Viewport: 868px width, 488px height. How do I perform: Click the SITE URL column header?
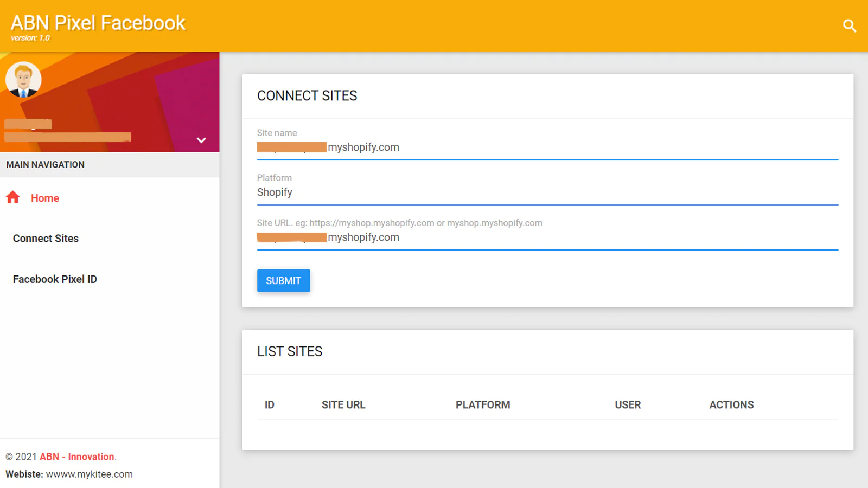[343, 404]
